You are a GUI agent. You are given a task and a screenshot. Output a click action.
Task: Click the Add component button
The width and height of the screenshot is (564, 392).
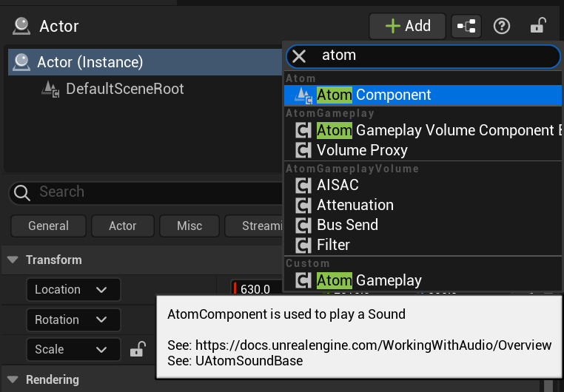pyautogui.click(x=407, y=26)
